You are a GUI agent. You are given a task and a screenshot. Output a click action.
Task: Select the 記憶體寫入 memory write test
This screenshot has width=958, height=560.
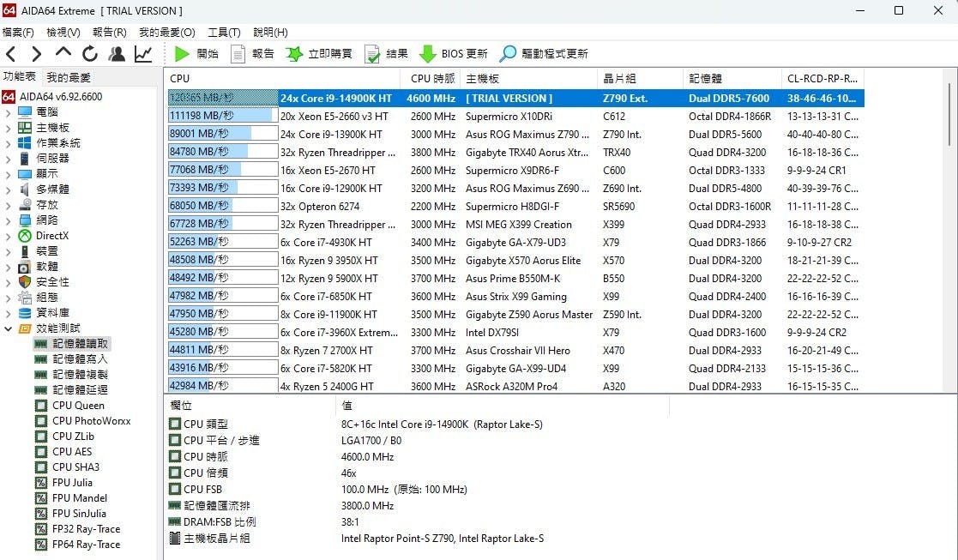(80, 359)
